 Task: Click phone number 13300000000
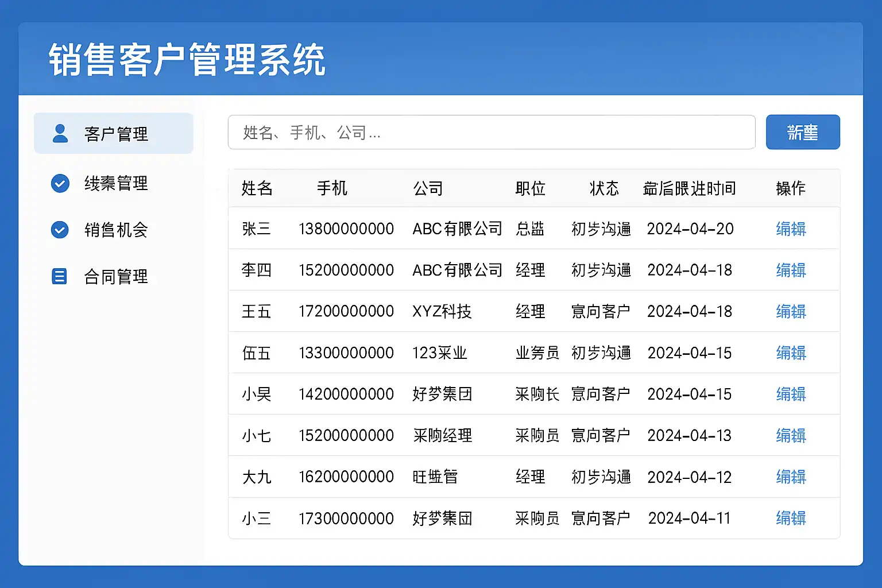coord(346,353)
